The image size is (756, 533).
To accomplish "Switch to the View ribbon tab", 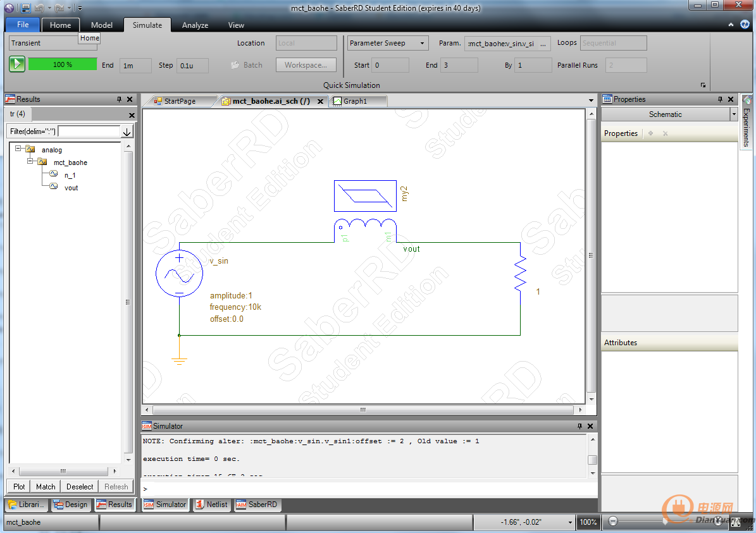I will tap(236, 25).
